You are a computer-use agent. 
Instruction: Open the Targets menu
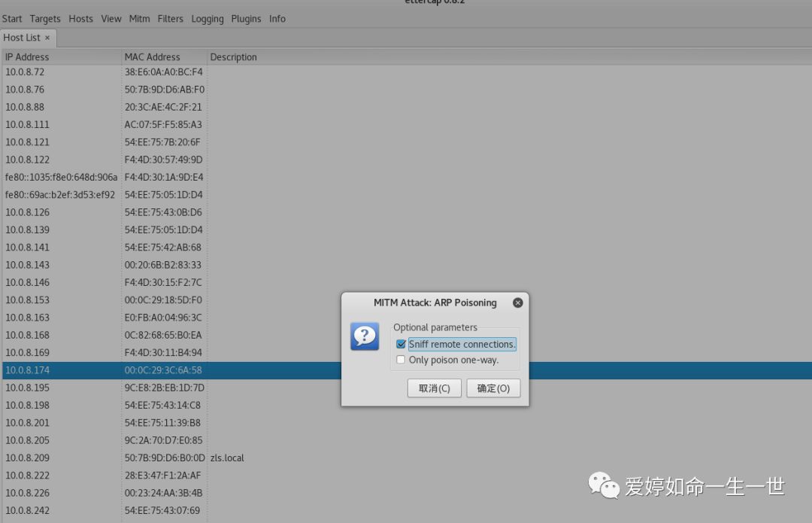[45, 19]
